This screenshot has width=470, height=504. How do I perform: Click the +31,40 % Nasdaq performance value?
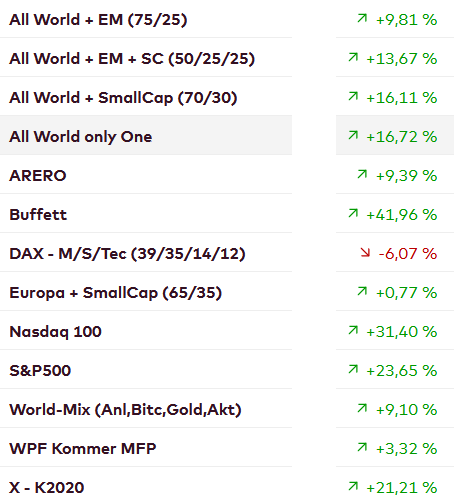pyautogui.click(x=402, y=332)
